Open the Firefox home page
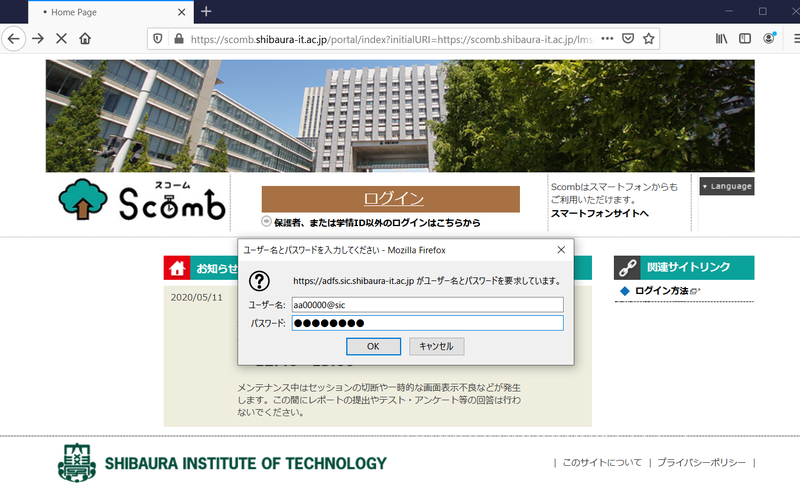Screen dimensions: 800x490 click(85, 39)
